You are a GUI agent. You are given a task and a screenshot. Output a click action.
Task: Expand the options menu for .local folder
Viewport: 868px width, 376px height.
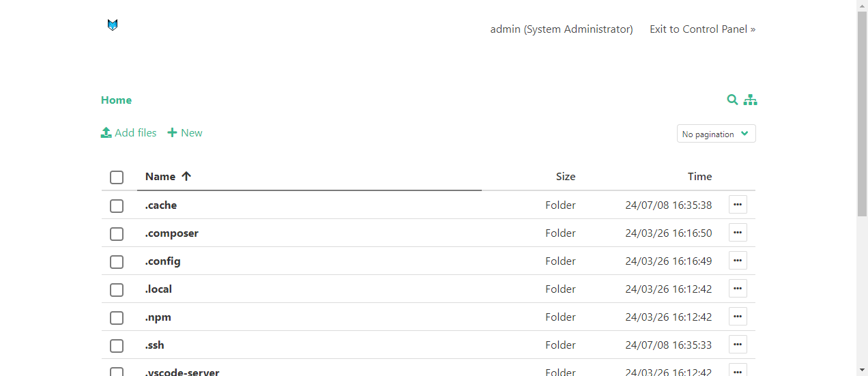click(738, 289)
